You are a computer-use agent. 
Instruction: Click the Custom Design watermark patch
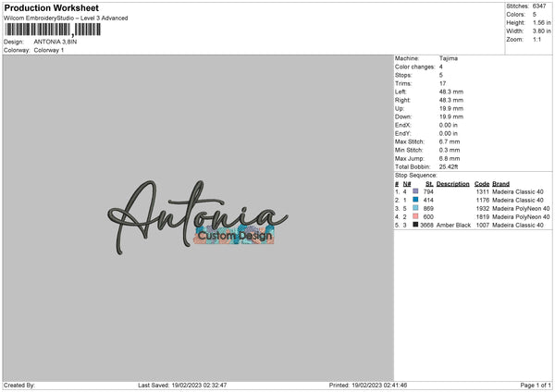tap(234, 235)
